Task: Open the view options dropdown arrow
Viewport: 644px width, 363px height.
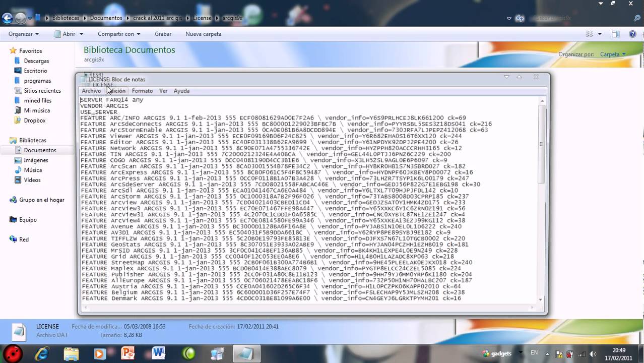Action: pyautogui.click(x=600, y=34)
